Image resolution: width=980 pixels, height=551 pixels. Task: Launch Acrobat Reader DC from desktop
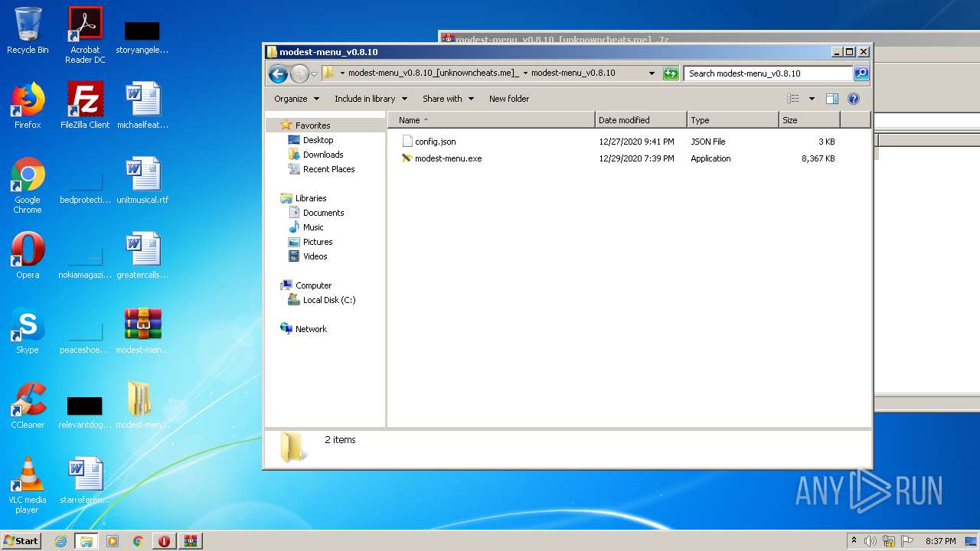click(85, 35)
